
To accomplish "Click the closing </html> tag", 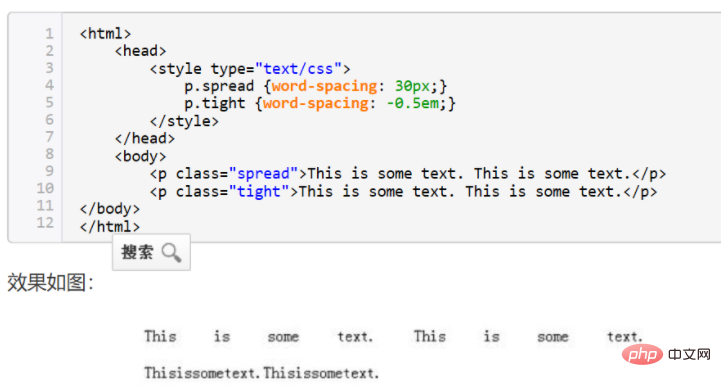I will 109,227.
